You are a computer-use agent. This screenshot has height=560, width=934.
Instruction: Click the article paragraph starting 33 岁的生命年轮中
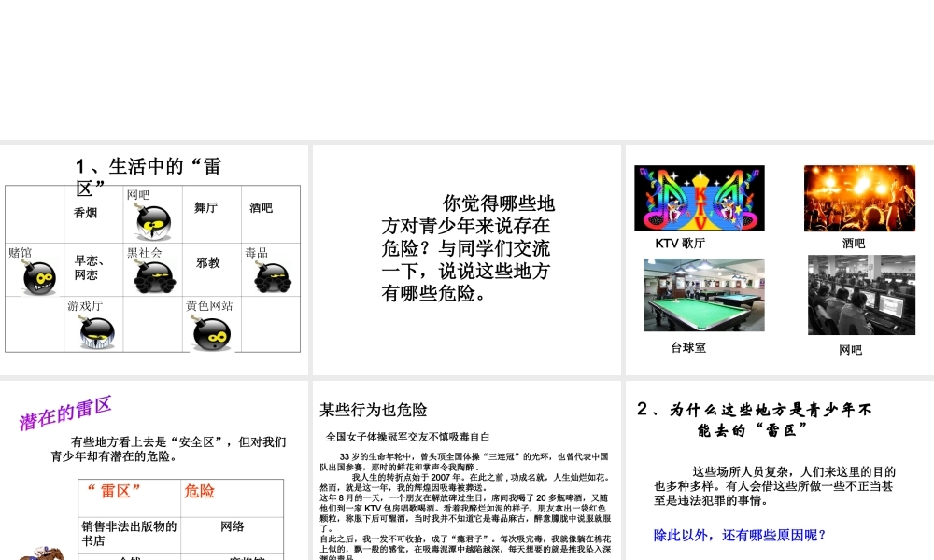pyautogui.click(x=464, y=462)
